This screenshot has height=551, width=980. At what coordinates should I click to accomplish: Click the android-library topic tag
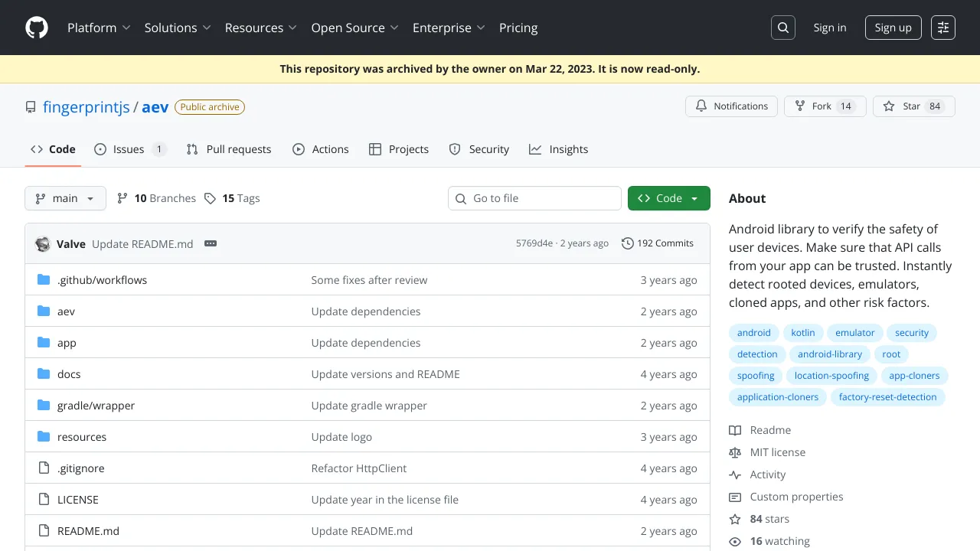830,354
